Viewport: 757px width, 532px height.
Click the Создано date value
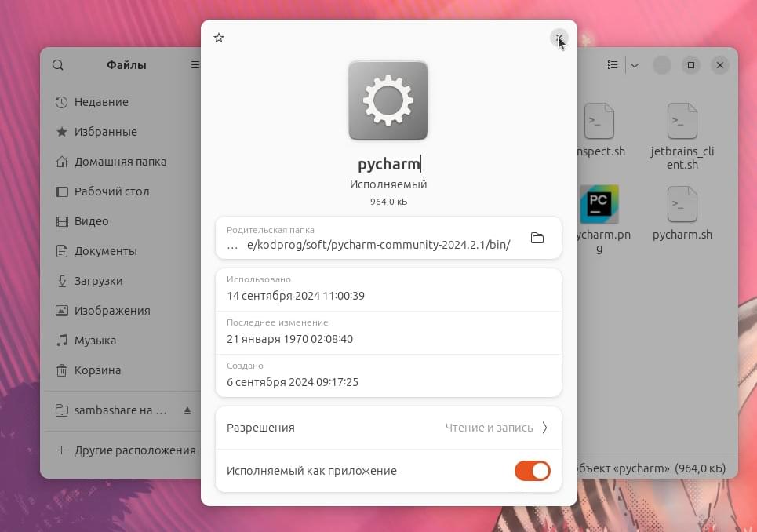(x=293, y=382)
